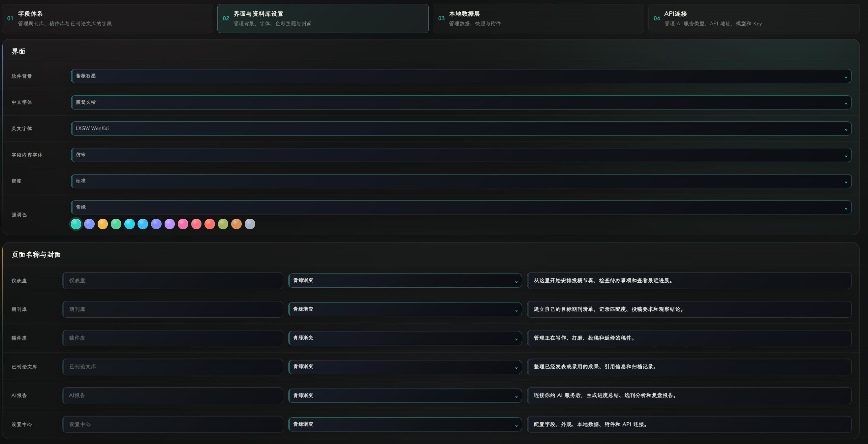
Task: Click the 稿件库 description text field
Action: (x=689, y=338)
